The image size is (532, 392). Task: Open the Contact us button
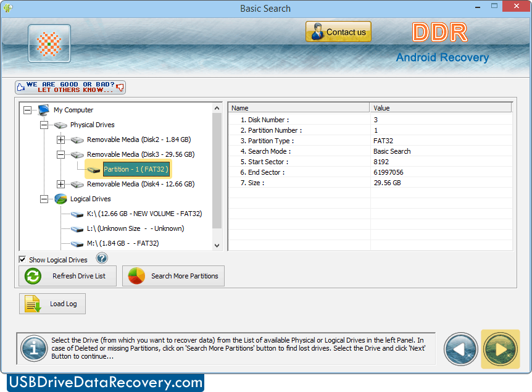point(338,32)
